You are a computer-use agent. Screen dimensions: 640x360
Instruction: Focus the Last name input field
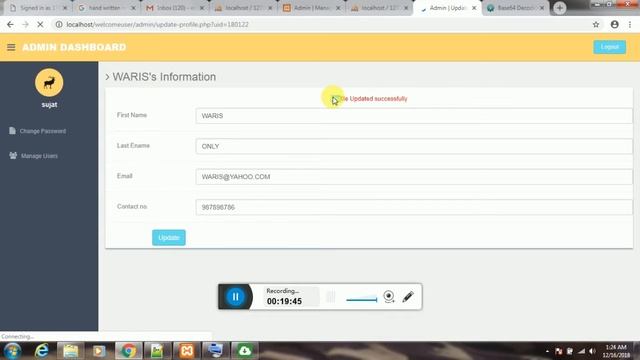(x=414, y=146)
